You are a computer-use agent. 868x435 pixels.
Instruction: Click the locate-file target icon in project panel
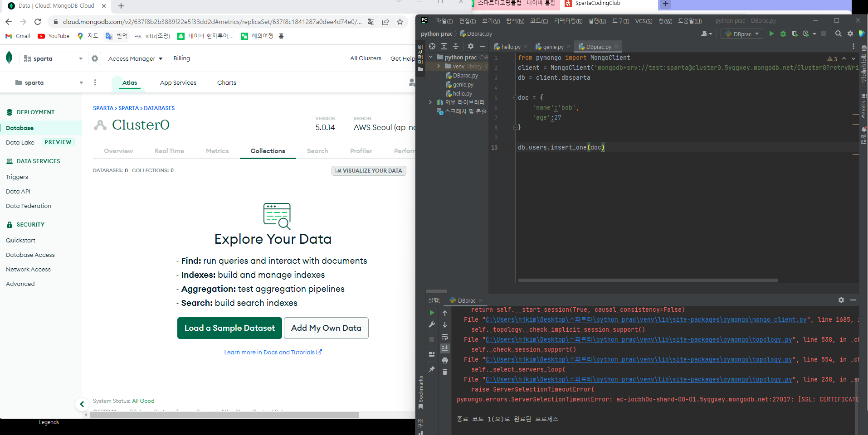coord(432,46)
